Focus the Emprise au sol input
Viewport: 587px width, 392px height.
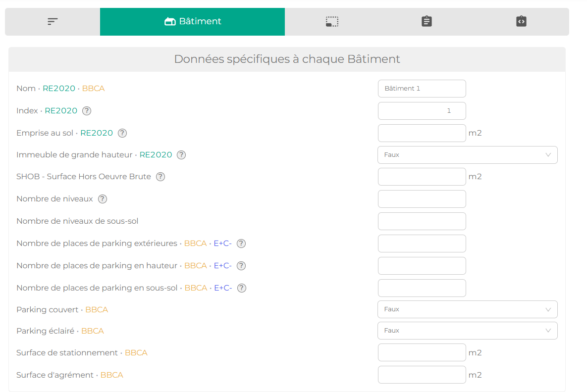coord(422,133)
